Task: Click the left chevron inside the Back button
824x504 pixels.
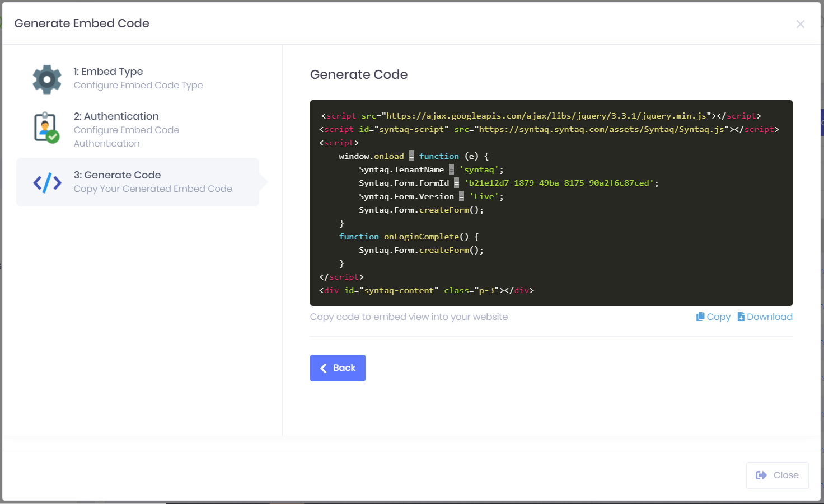Action: (x=324, y=368)
